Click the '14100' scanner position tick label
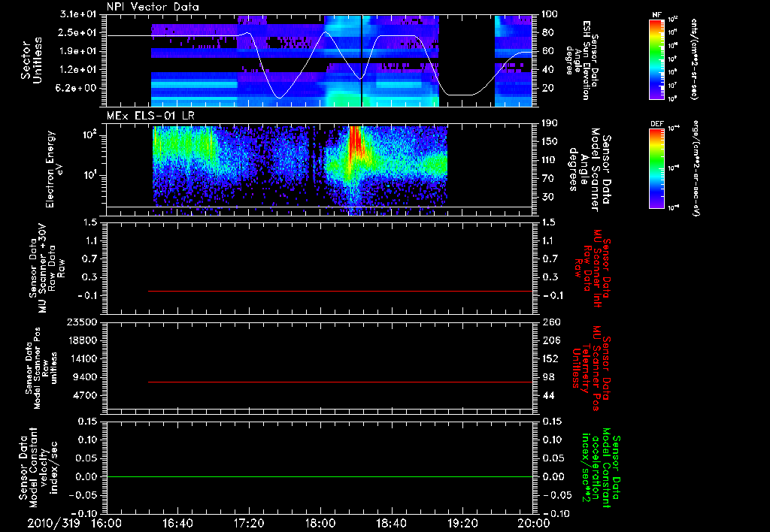This screenshot has width=770, height=532. [81, 358]
